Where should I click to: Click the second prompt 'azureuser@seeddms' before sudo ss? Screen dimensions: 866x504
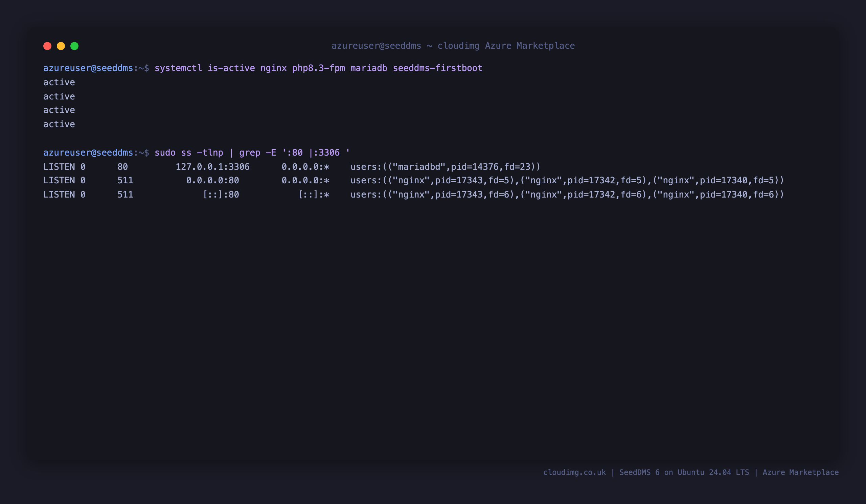tap(88, 153)
